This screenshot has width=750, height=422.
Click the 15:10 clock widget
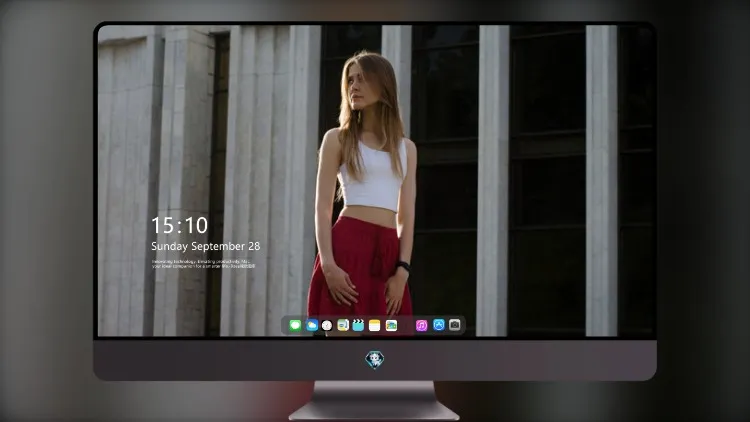point(179,225)
